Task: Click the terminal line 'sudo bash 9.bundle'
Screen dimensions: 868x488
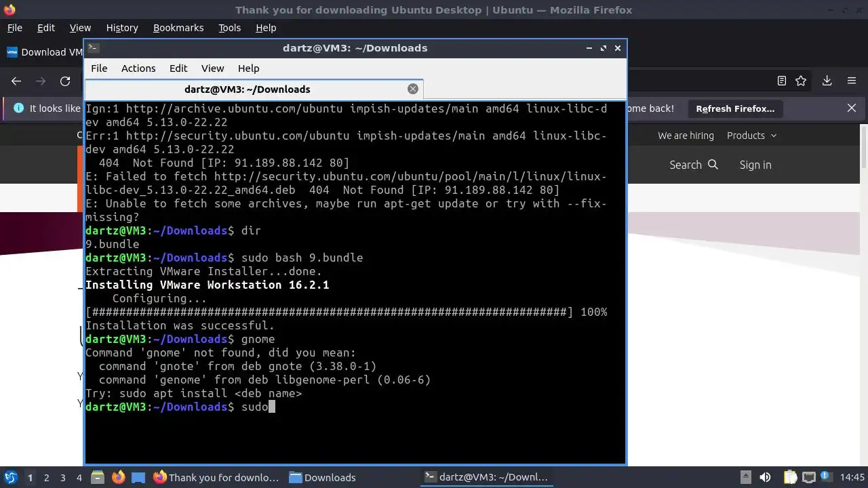Action: point(302,258)
